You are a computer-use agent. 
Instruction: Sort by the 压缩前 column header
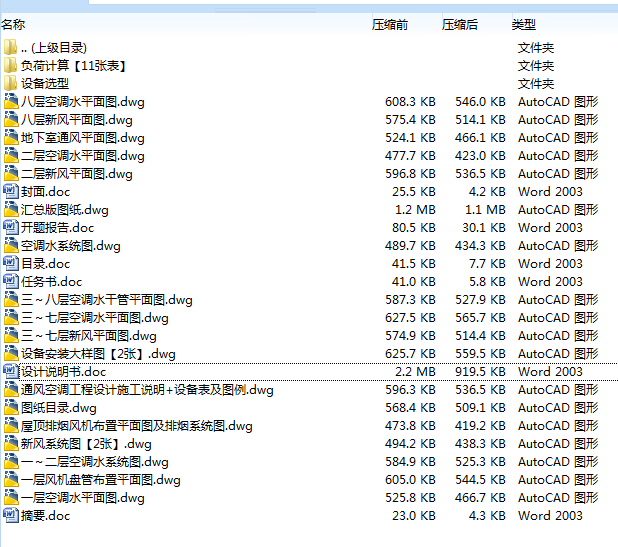pos(389,24)
